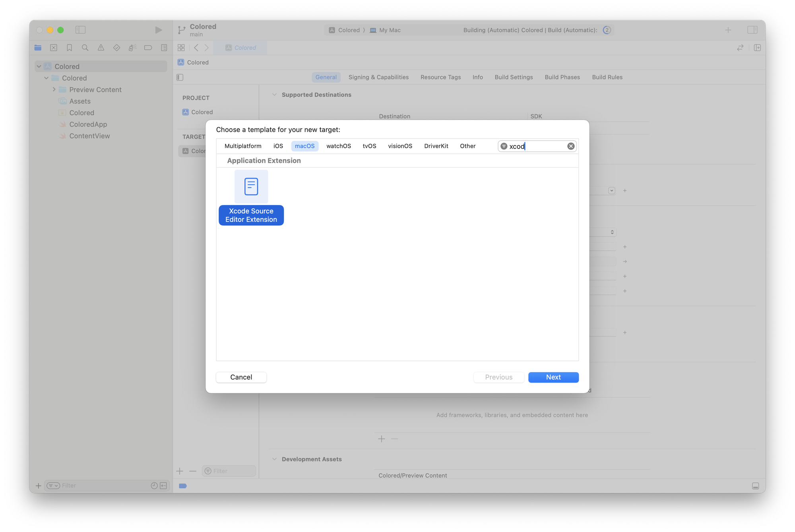Open the Resource Tags tab
795x532 pixels.
pos(440,77)
